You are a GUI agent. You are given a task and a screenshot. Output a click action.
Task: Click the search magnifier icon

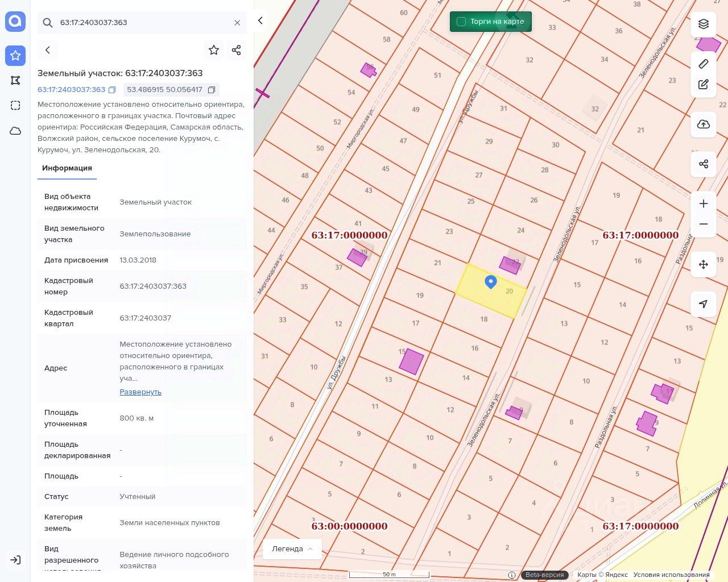(48, 23)
